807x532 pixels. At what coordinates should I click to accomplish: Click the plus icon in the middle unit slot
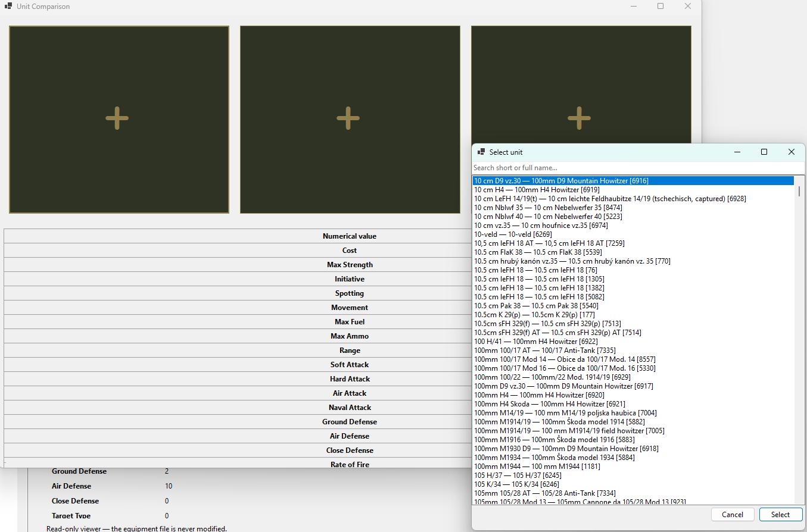coord(348,118)
